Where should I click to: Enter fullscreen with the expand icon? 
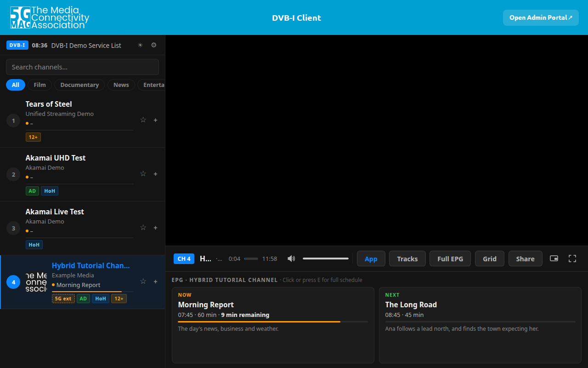(x=572, y=259)
